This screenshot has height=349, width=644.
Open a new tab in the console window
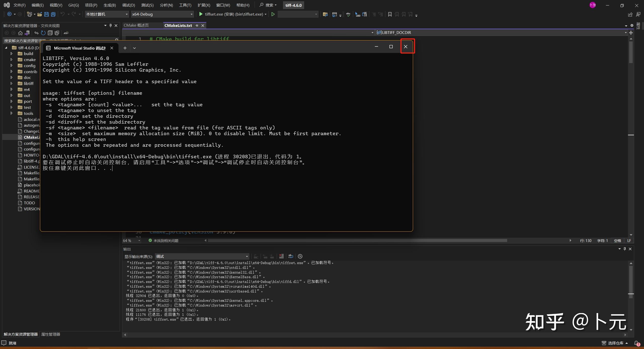(125, 48)
